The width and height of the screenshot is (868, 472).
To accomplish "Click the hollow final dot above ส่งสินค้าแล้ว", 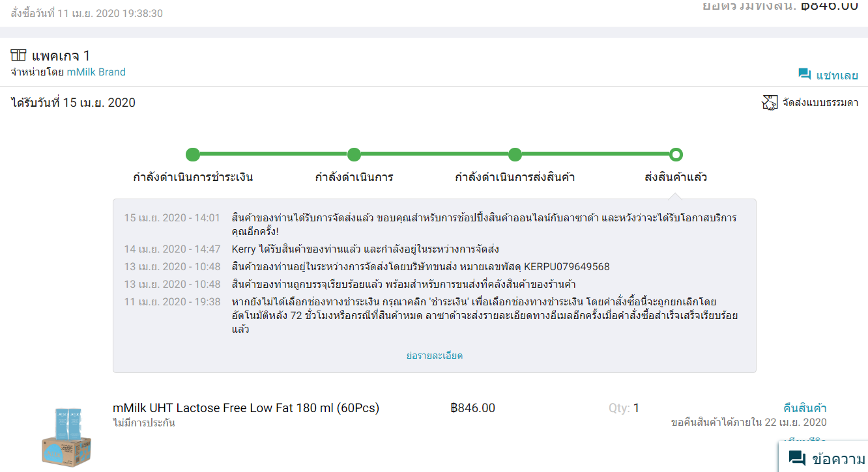I will tap(676, 155).
